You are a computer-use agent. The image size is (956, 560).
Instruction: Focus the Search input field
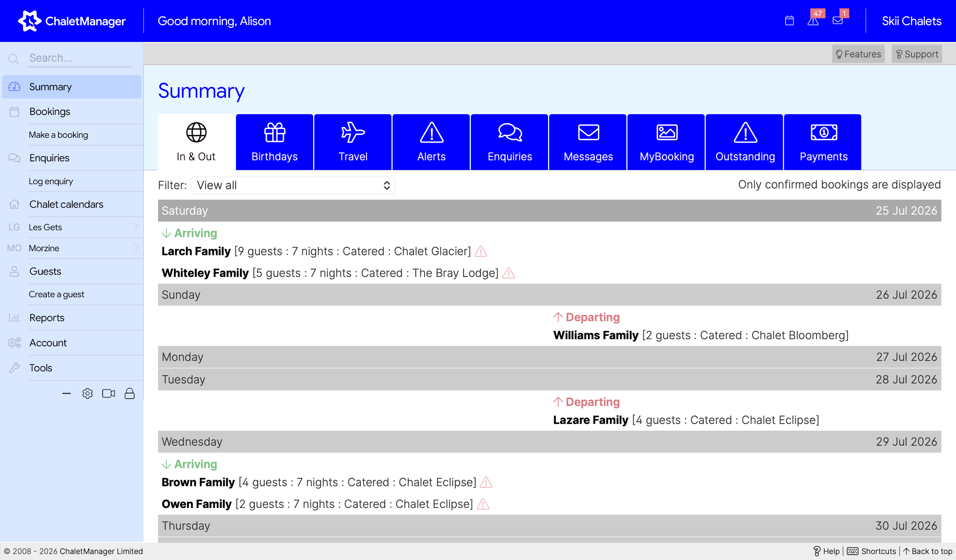tap(80, 58)
